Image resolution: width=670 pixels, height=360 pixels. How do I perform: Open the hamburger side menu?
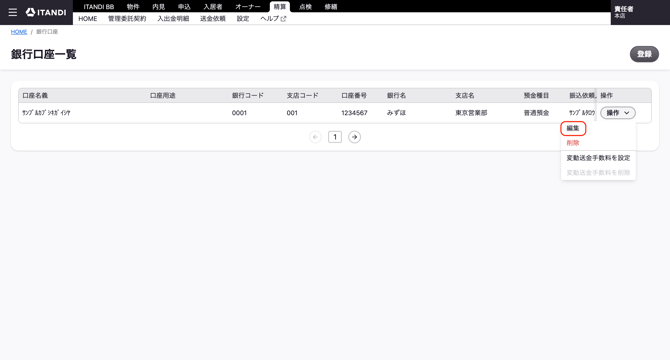[x=13, y=12]
